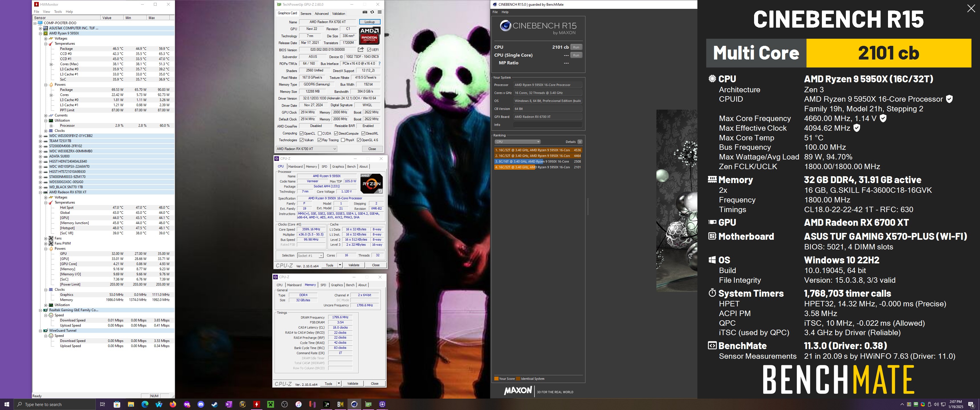The height and width of the screenshot is (410, 980).
Task: Open the Tools dropdown arrow in CPU-Z CPU window
Action: coord(340,265)
